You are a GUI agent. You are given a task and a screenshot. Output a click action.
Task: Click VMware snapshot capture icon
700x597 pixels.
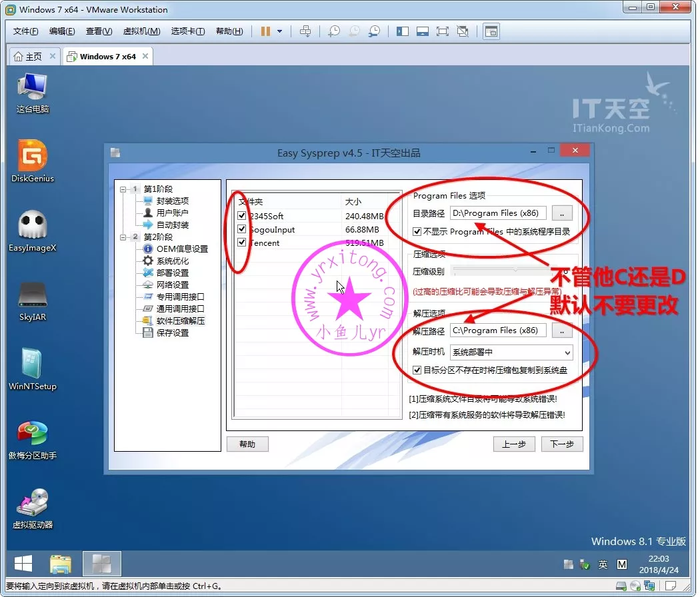pos(334,31)
